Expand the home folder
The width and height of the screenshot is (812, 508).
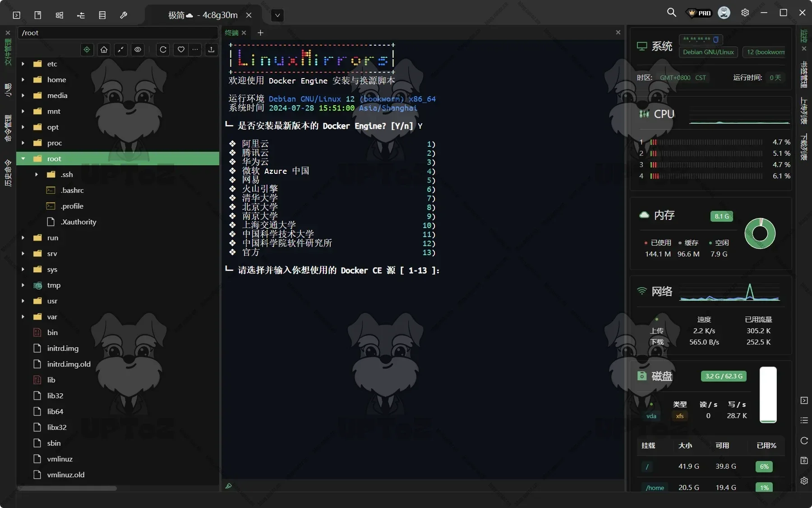point(23,79)
